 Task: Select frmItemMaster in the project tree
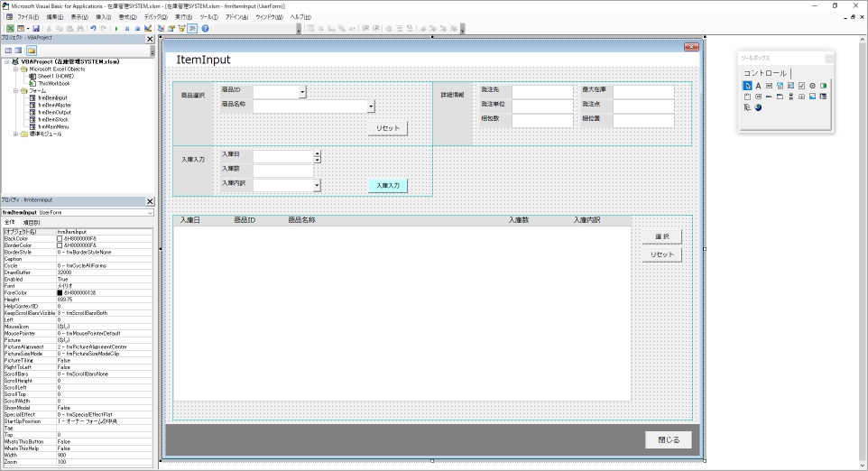(x=54, y=106)
